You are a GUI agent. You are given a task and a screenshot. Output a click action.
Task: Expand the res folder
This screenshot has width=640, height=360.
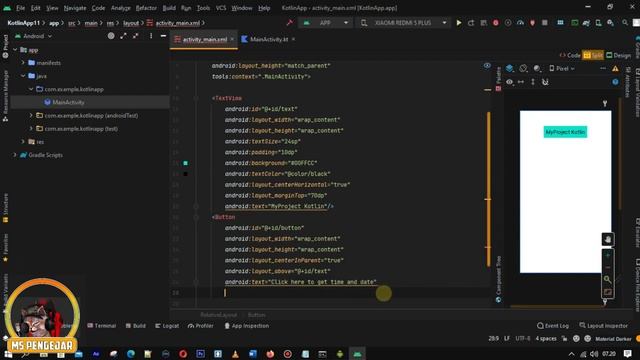click(23, 142)
